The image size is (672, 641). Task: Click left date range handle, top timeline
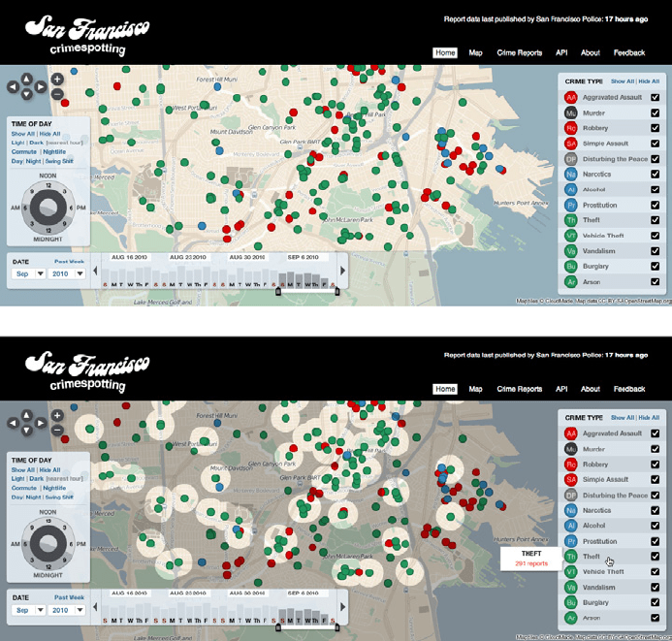click(278, 292)
